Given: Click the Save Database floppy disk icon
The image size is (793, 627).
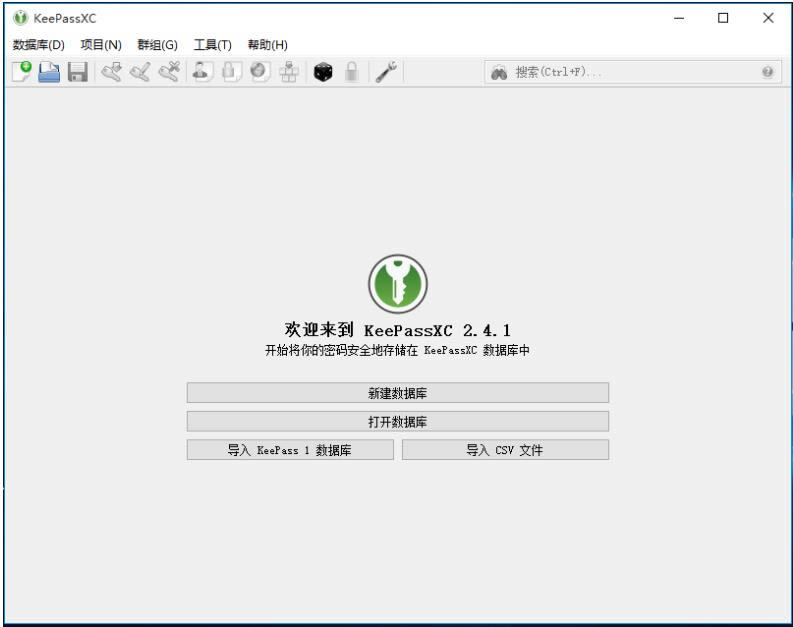Looking at the screenshot, I should 77,72.
